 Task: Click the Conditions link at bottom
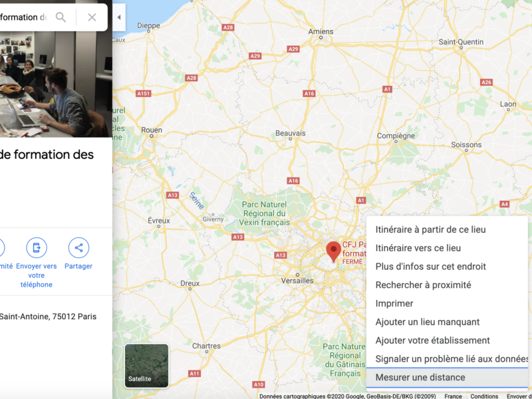tap(484, 396)
